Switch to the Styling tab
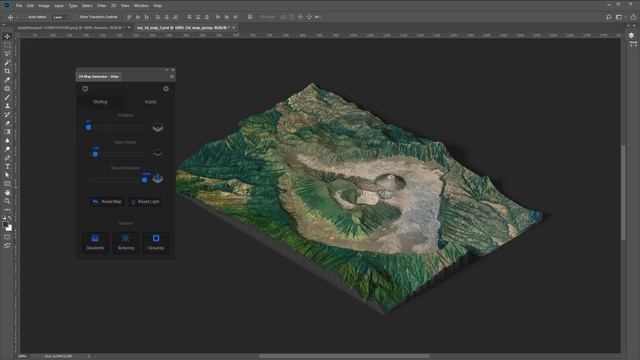Screen dimensions: 640x360 pos(100,102)
